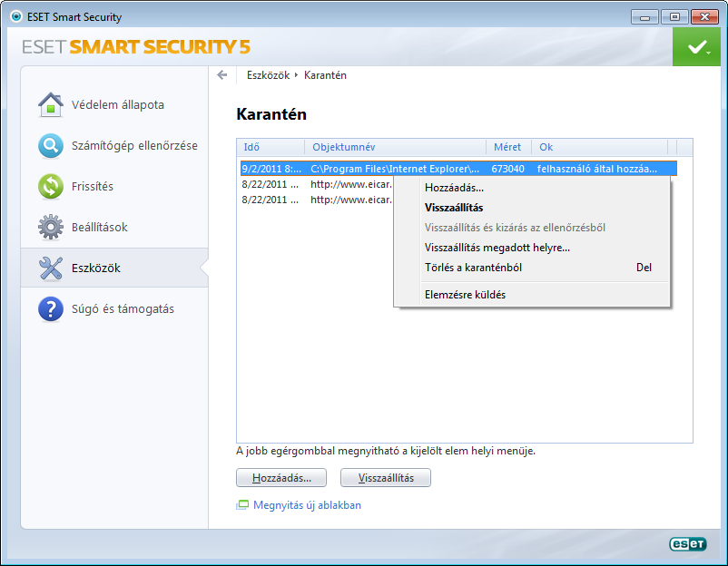
Task: Click felhasználó által hozzáa... reason cell
Action: click(597, 169)
